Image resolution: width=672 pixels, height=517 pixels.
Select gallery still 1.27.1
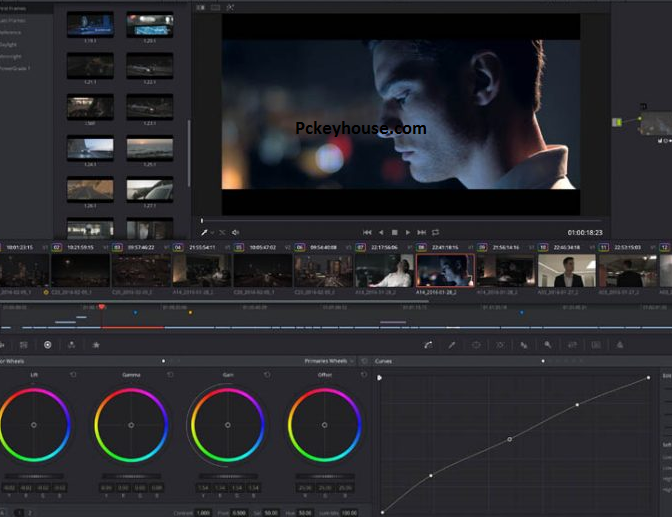tap(150, 189)
